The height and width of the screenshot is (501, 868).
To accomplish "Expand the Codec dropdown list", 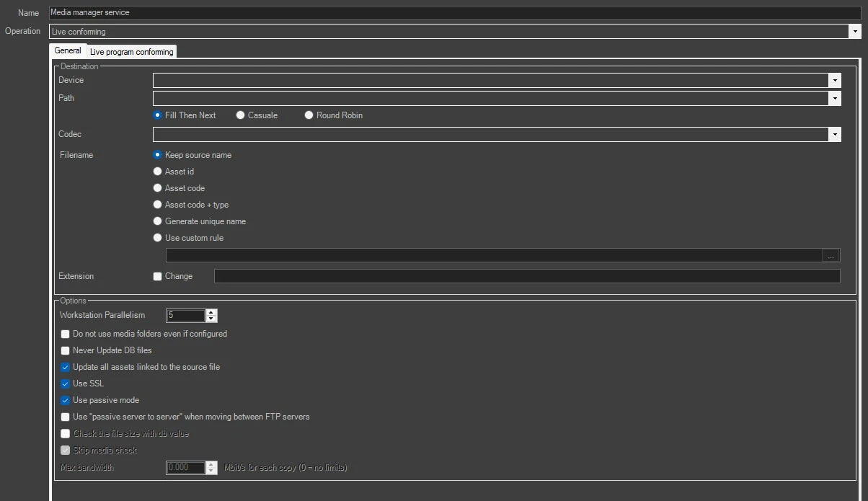I will coord(835,134).
